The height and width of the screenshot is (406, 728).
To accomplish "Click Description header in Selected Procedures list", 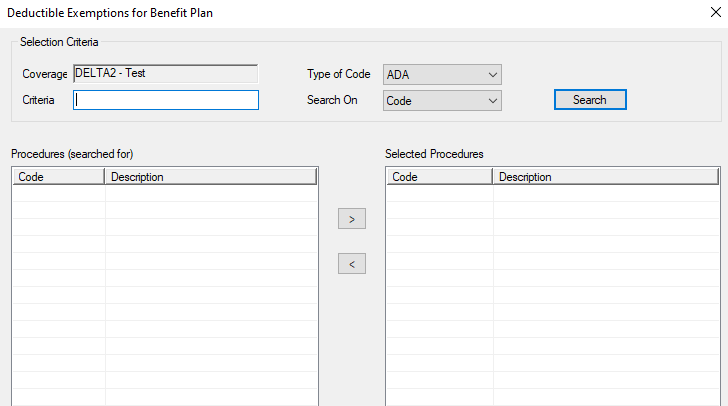I will coord(605,177).
